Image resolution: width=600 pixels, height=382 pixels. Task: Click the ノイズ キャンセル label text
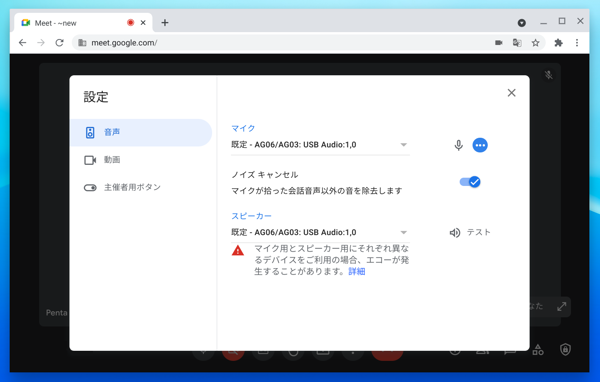tap(265, 175)
